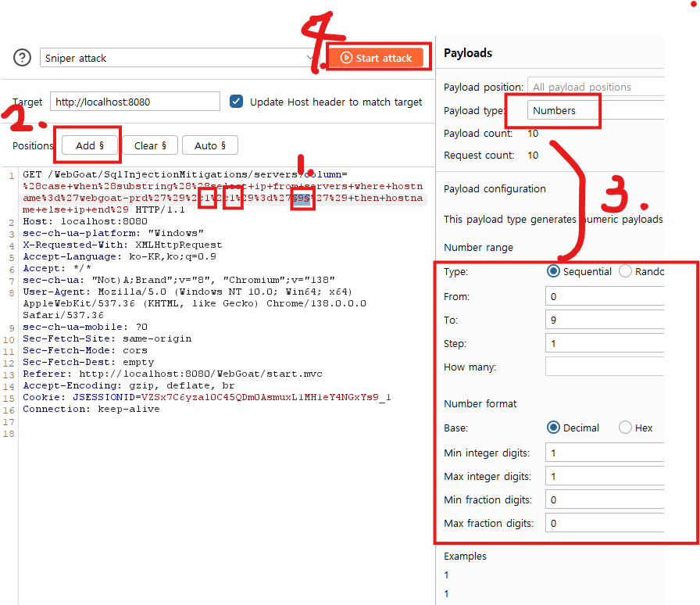Screen dimensions: 700x605
Task: Click the help question mark icon
Action: (21, 58)
